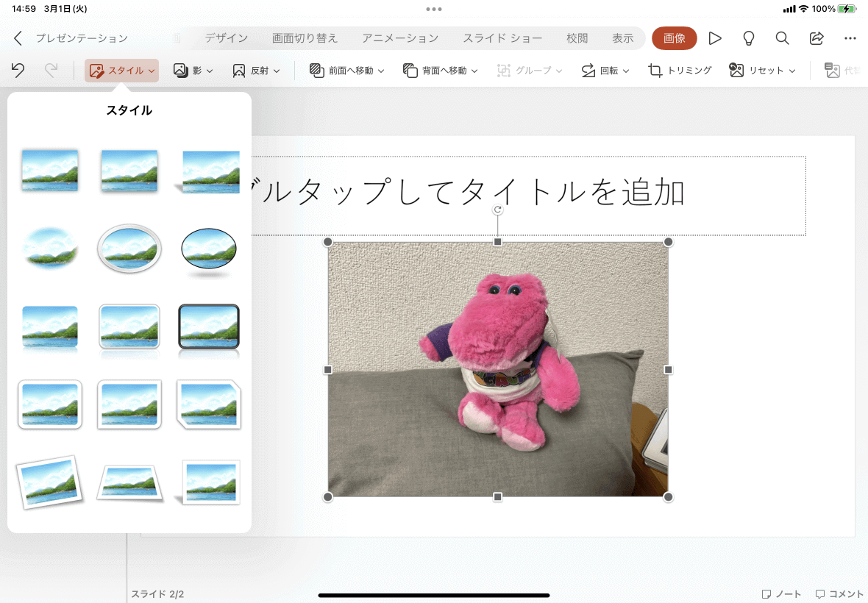Apply the perspective tilted-back frame style
Screen dimensions: 868x603
129,483
